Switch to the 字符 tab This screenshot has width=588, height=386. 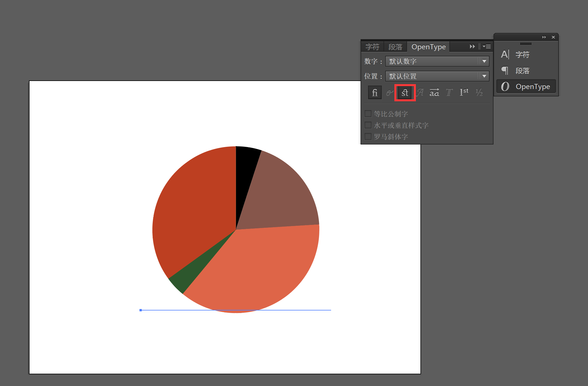(372, 47)
